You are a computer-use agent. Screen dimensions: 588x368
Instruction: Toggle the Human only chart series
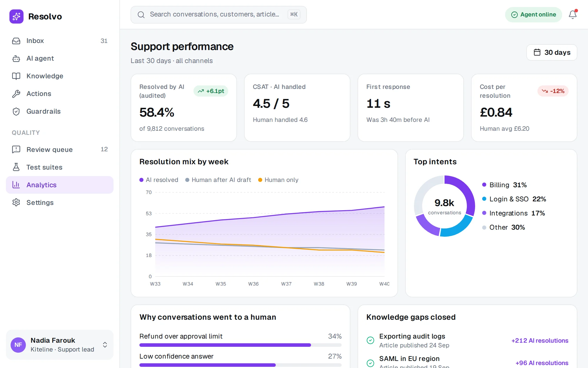278,180
